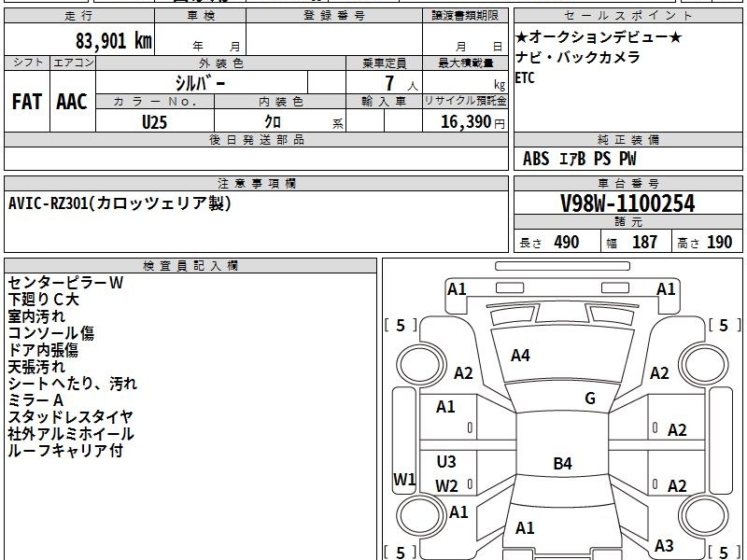
Task: Click the interior color クロ
Action: click(x=273, y=122)
